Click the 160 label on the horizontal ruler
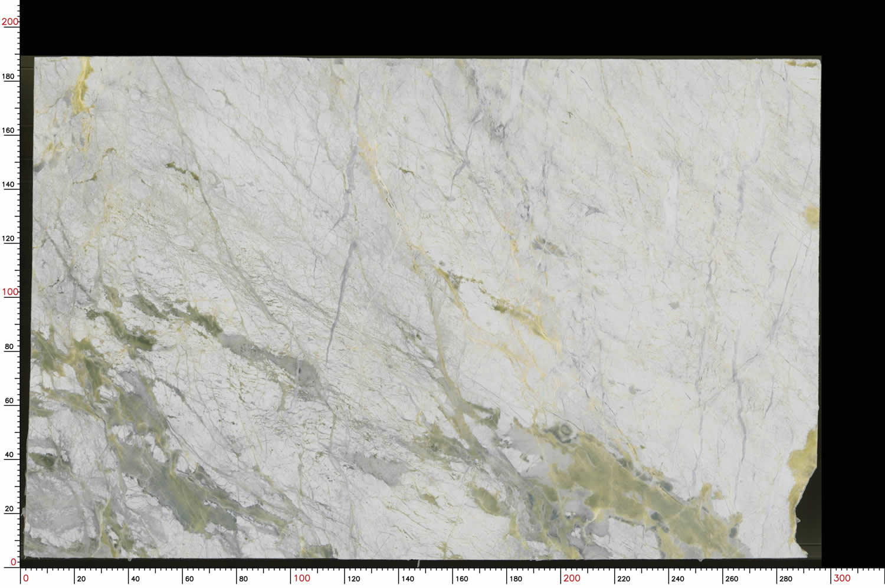The height and width of the screenshot is (588, 885). point(462,579)
